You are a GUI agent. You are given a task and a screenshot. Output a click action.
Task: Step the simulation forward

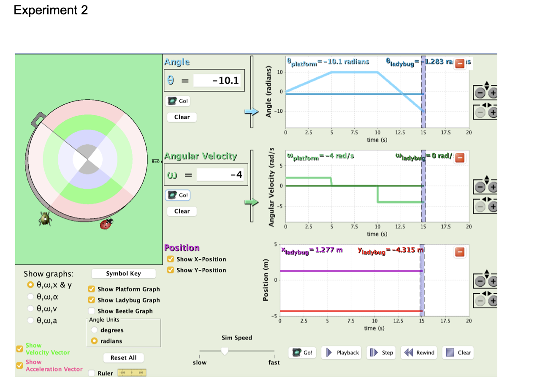pyautogui.click(x=382, y=353)
